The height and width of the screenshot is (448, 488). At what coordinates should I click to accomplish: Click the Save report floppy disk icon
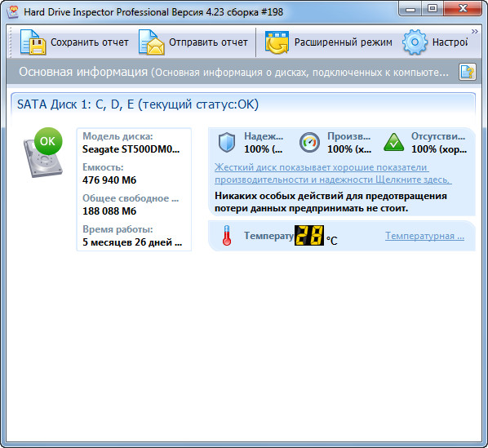tap(33, 42)
